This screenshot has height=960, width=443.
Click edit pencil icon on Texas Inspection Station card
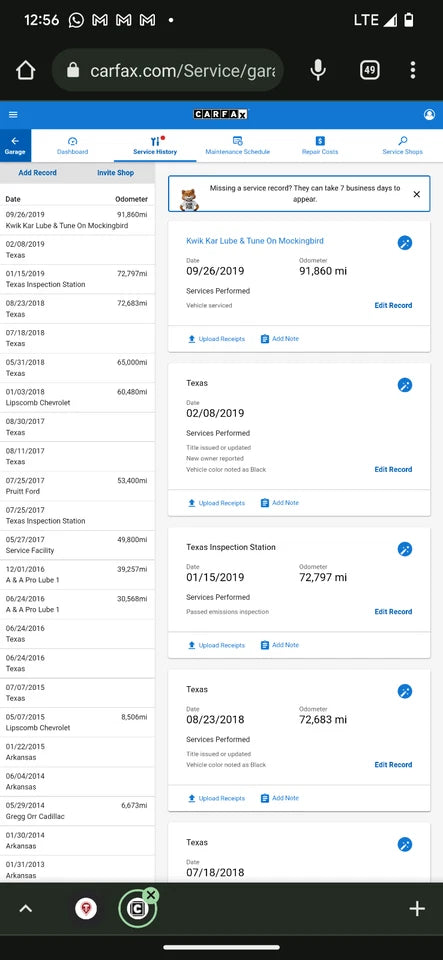[404, 549]
